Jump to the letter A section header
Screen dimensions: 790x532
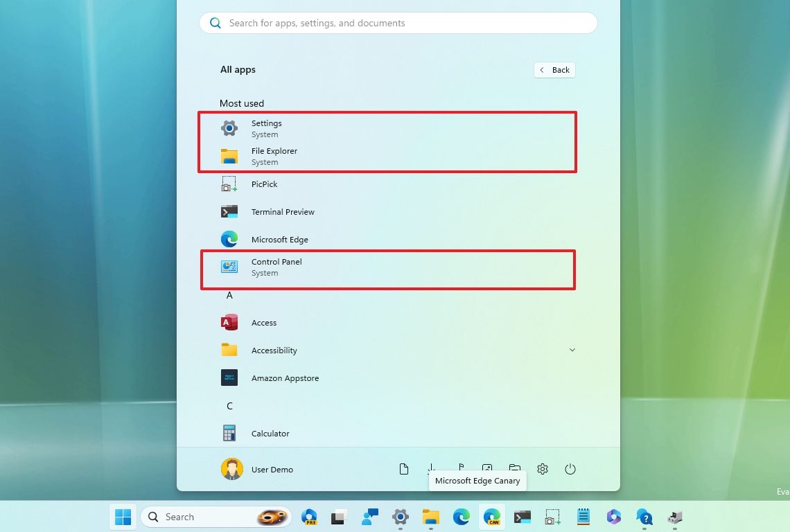tap(229, 295)
